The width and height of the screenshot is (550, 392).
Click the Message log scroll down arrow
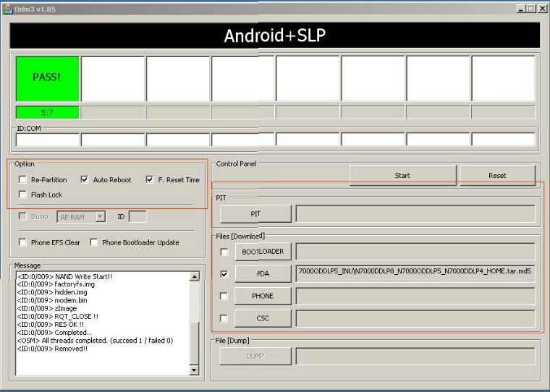click(195, 370)
